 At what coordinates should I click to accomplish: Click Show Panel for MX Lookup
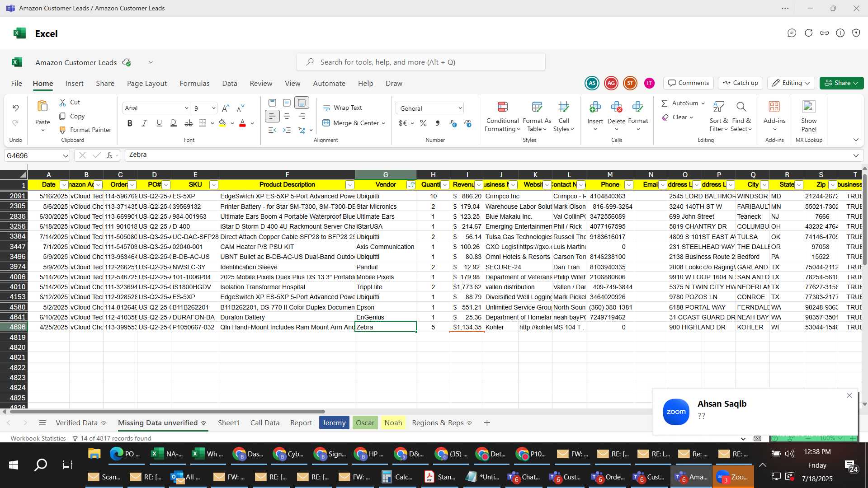(x=809, y=117)
